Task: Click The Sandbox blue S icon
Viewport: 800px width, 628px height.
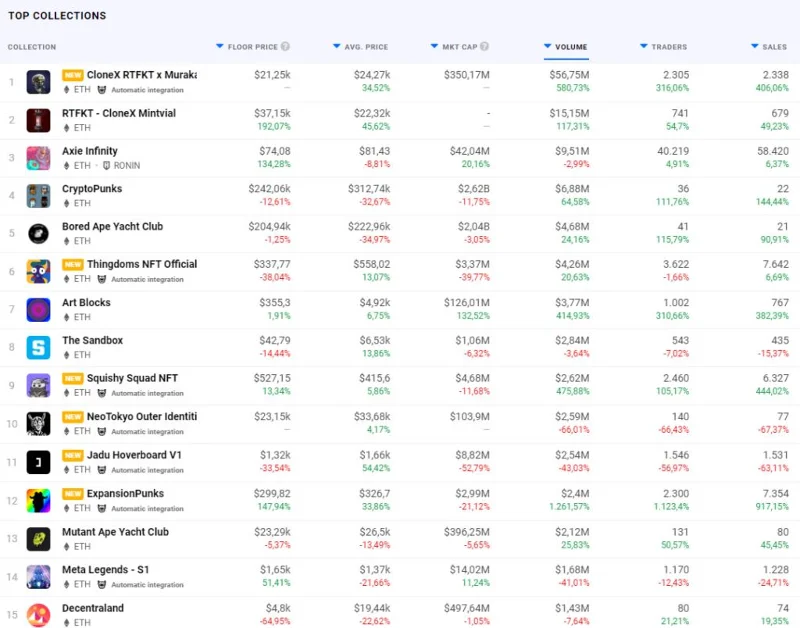Action: [38, 347]
